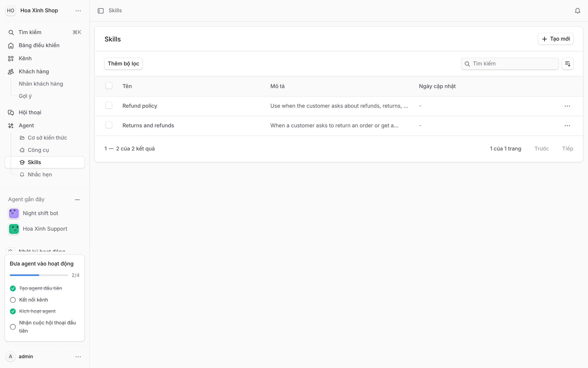The height and width of the screenshot is (368, 588).
Task: Click the admin user avatar
Action: tap(11, 357)
